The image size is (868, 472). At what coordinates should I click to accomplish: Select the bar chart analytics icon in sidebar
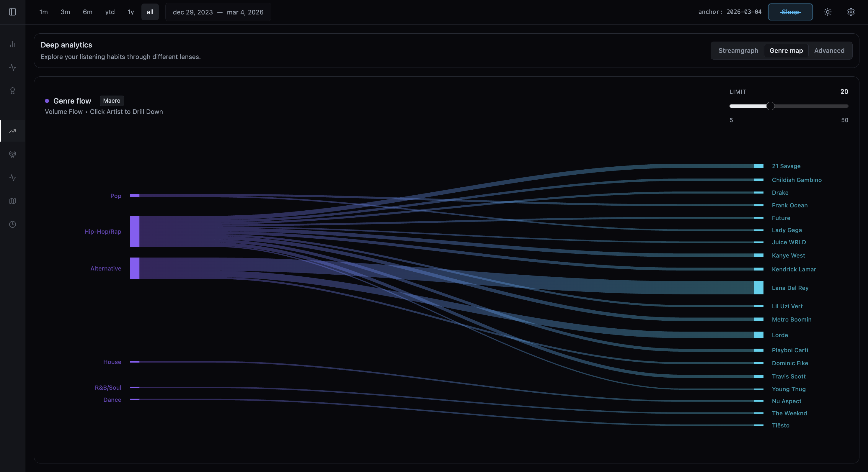point(12,45)
